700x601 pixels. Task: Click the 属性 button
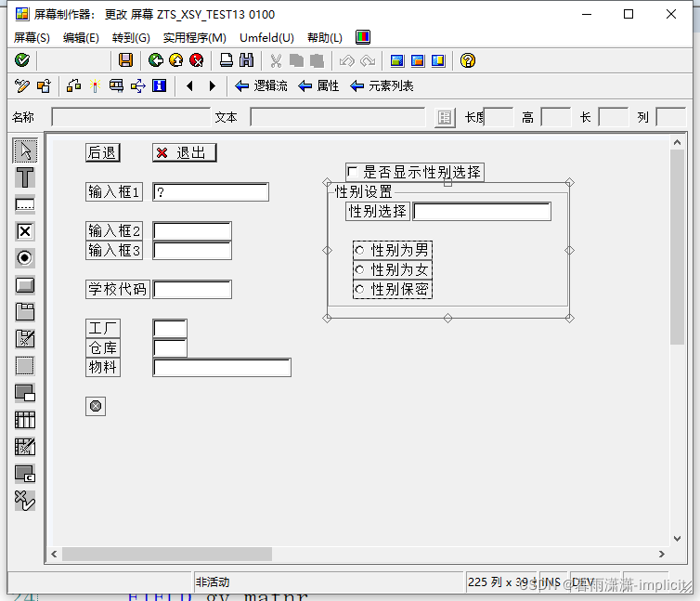point(318,85)
